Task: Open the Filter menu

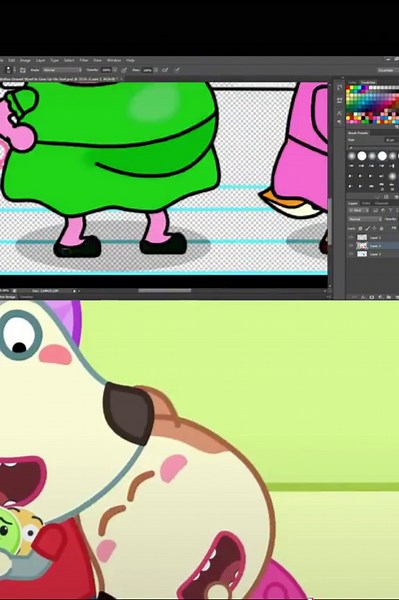Action: click(x=84, y=60)
